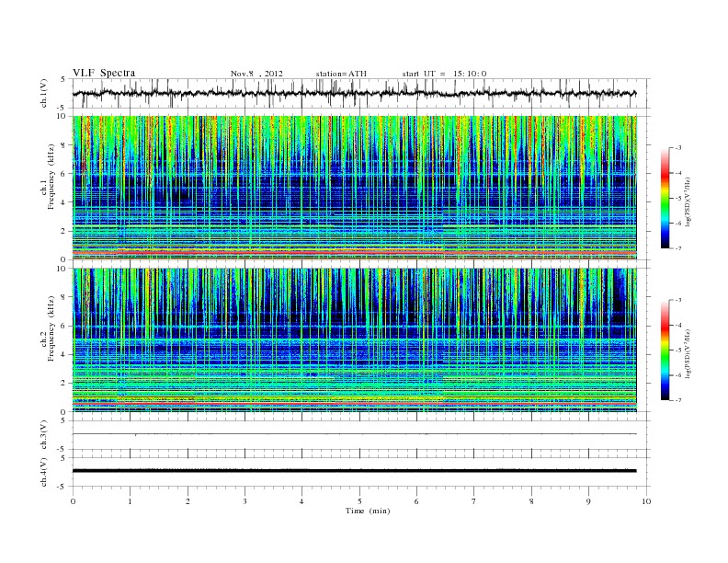Click the "-3" label on ch.1 color bar
The height and width of the screenshot is (563, 728).
678,148
